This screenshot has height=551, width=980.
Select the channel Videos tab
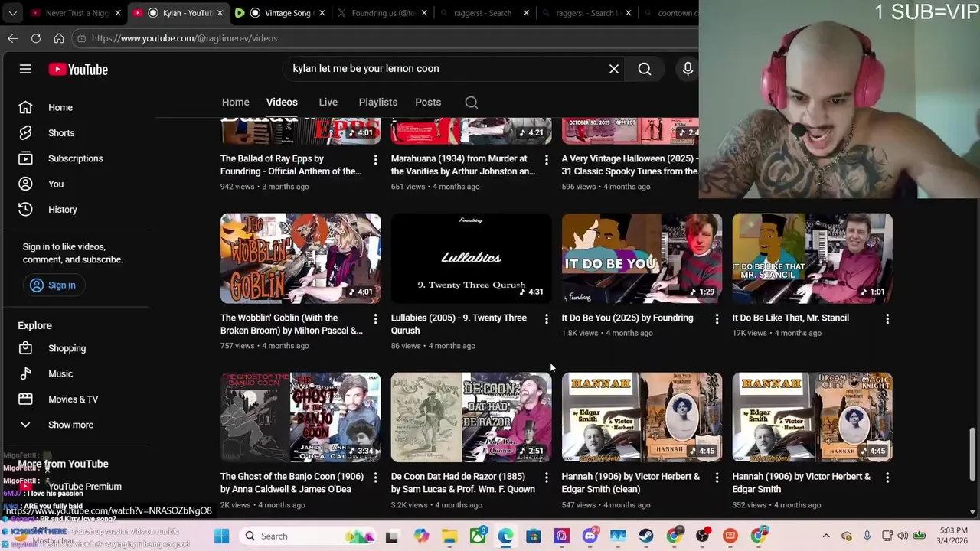pyautogui.click(x=282, y=102)
